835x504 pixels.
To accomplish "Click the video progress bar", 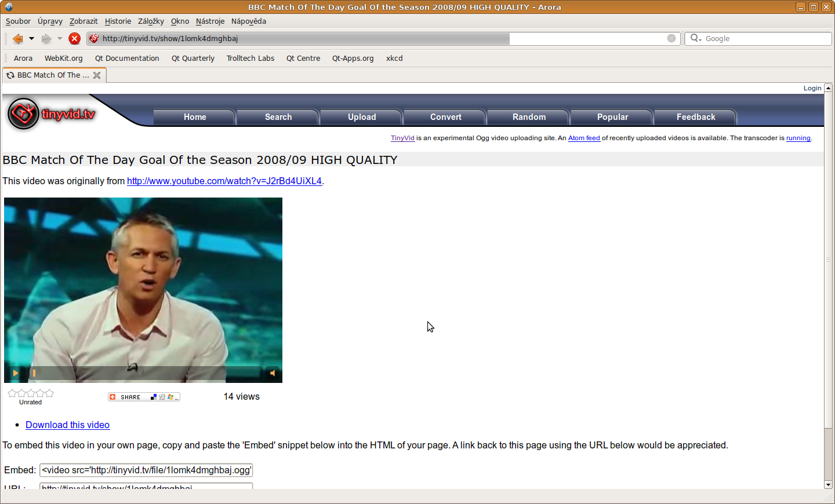I will [145, 373].
